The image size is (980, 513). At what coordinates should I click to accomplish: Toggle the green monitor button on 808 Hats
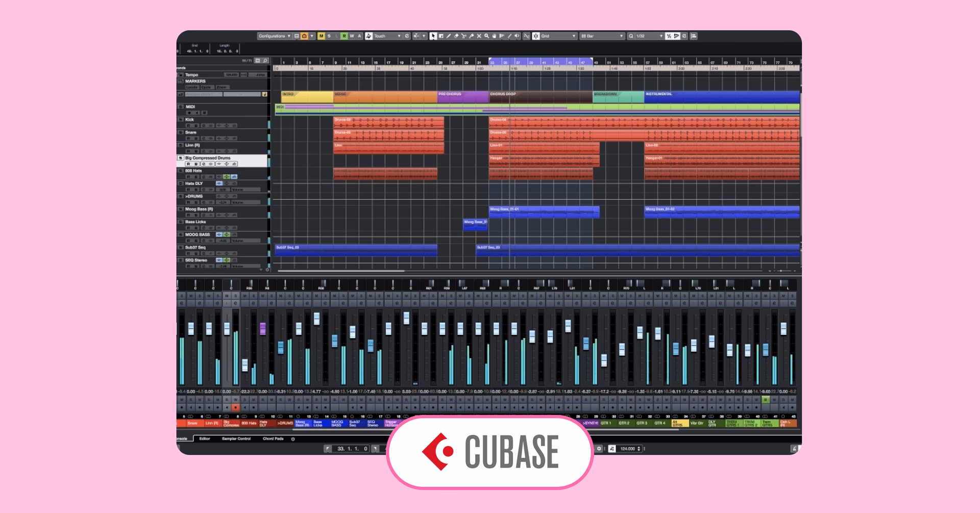point(227,177)
